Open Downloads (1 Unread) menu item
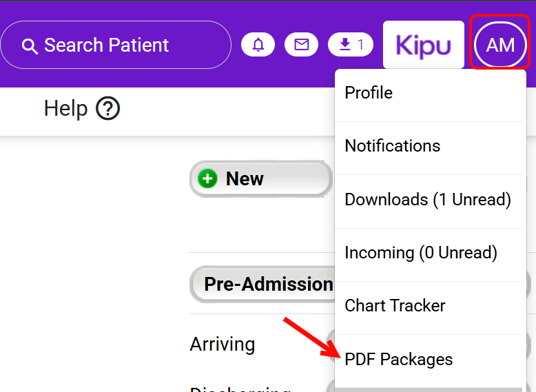The image size is (536, 392). click(427, 200)
